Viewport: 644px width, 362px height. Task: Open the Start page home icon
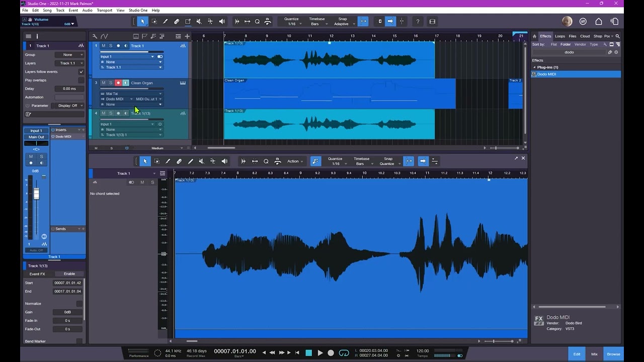tap(599, 22)
